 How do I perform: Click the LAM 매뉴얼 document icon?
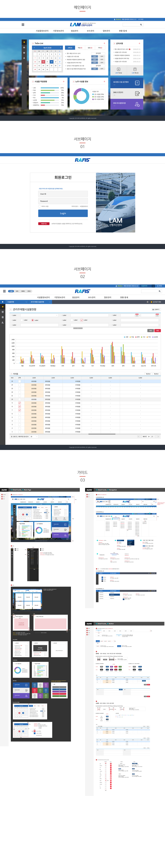(x=135, y=69)
